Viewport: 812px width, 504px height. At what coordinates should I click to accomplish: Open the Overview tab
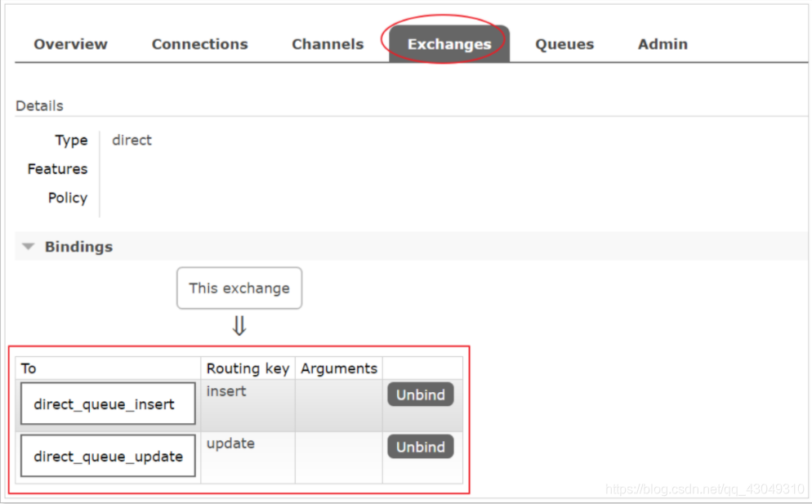(71, 45)
